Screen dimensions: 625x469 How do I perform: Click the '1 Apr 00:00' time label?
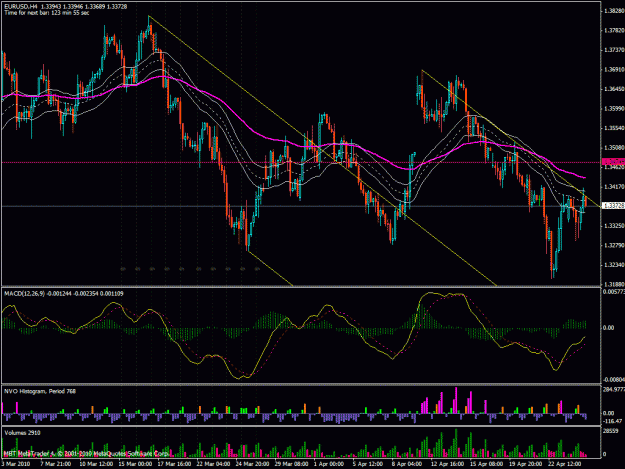coord(329,464)
